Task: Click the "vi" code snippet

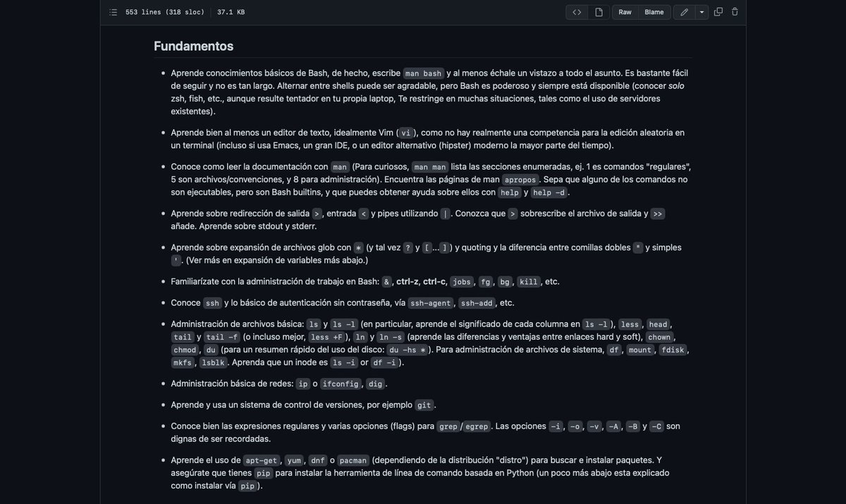Action: click(x=405, y=133)
